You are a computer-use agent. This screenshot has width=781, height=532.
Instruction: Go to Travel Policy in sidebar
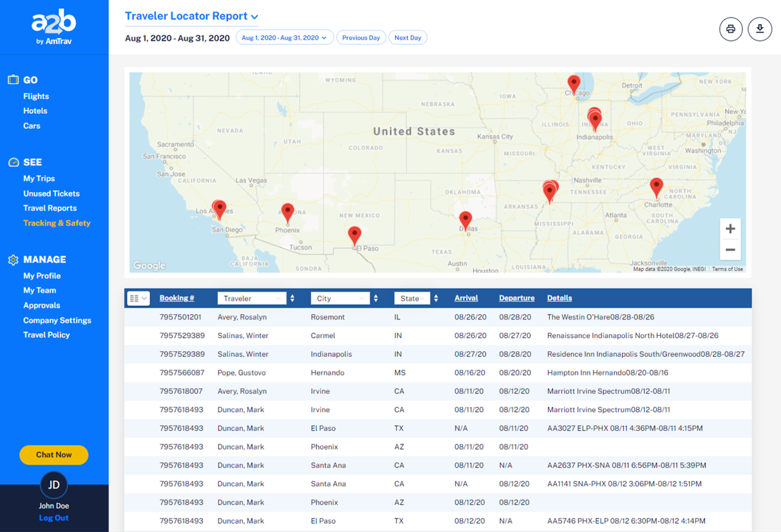(x=47, y=335)
